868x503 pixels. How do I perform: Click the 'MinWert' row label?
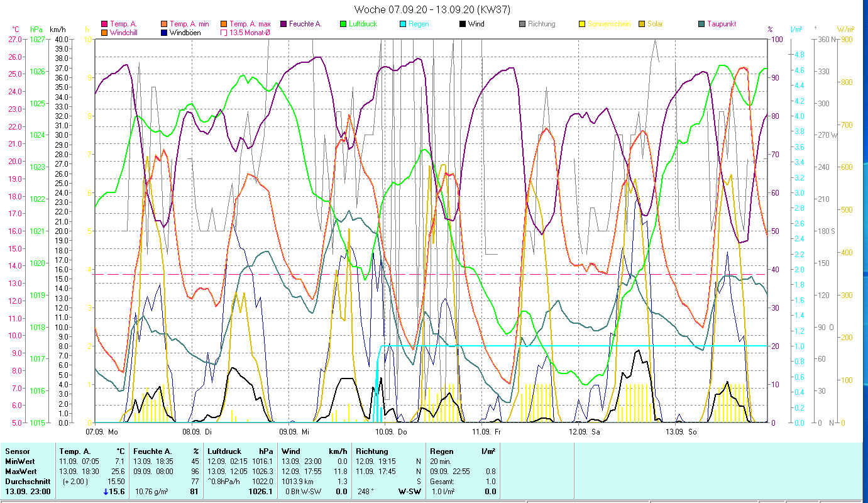19,462
